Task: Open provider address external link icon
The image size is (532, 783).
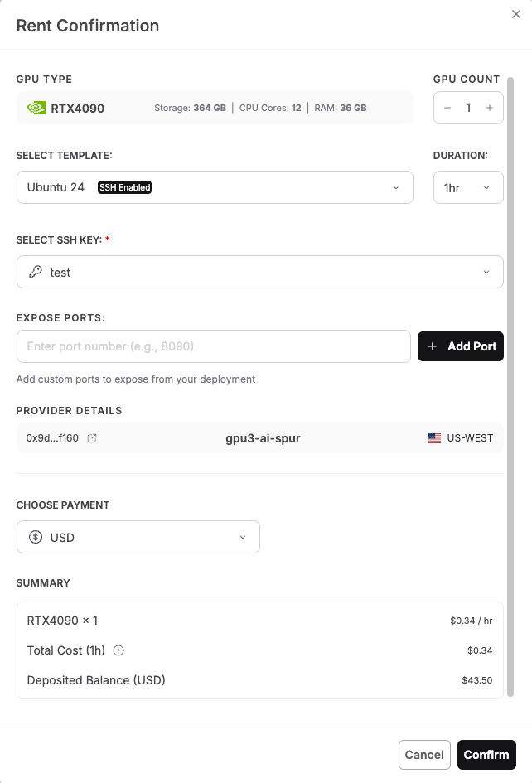Action: [92, 438]
